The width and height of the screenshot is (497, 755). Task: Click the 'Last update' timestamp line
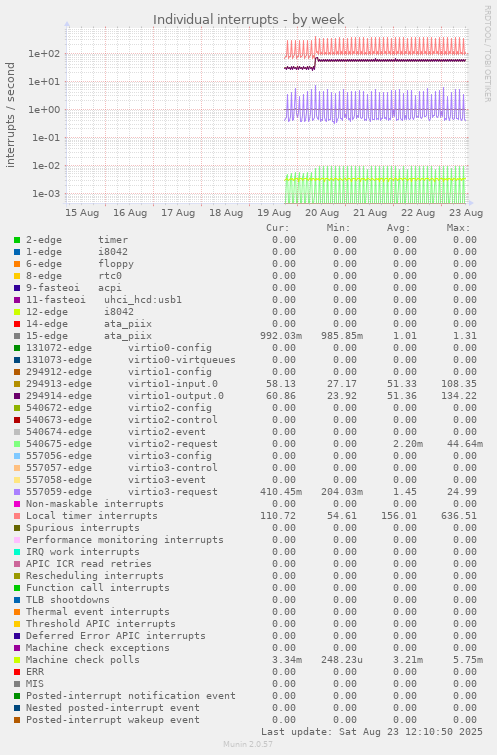tap(371, 732)
